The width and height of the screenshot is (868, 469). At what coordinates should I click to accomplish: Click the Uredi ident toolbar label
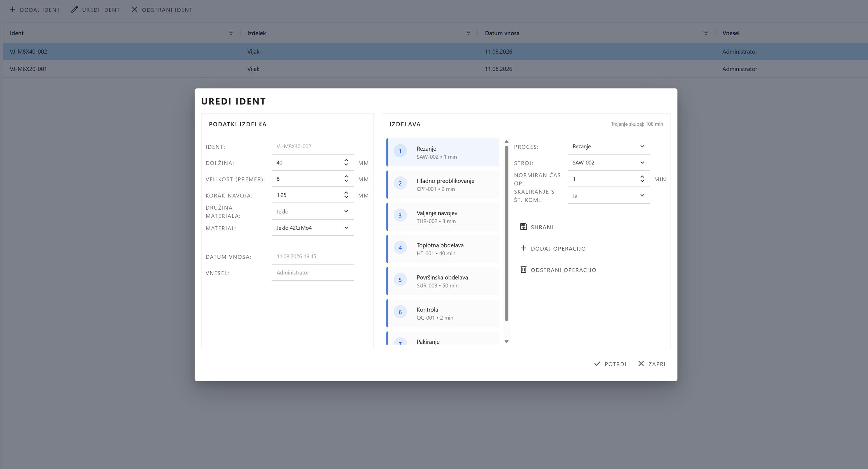[x=101, y=10]
